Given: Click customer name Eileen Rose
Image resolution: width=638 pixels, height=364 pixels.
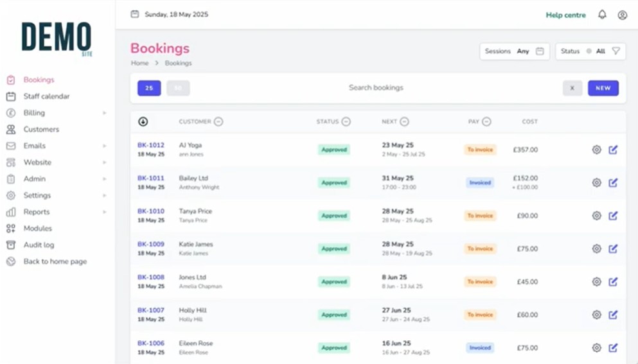Looking at the screenshot, I should (x=196, y=343).
